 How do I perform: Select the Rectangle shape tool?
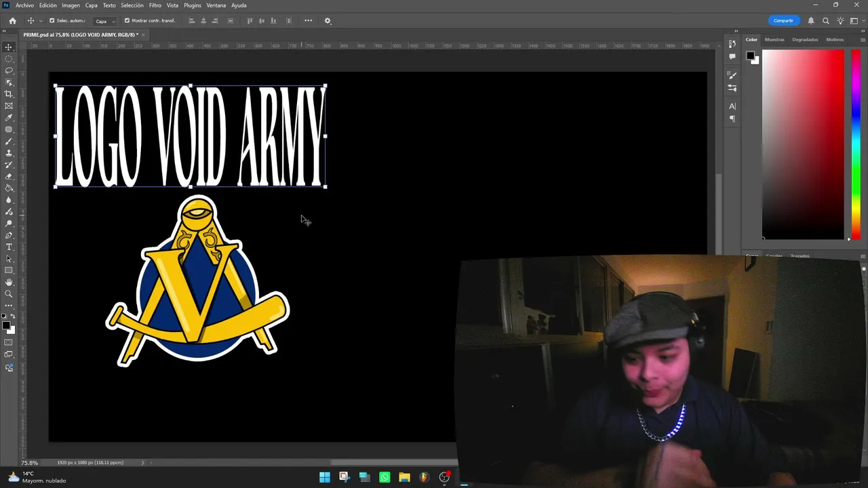tap(9, 270)
